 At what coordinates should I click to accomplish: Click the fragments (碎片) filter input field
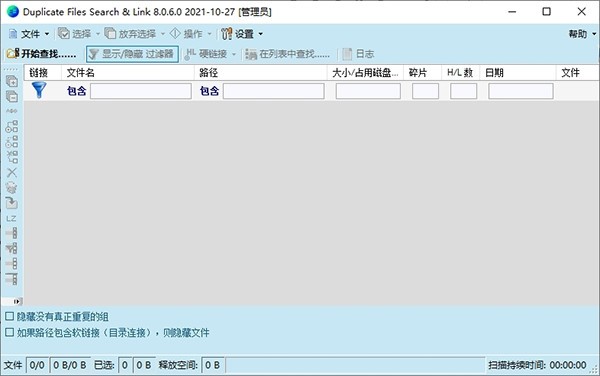tap(425, 91)
